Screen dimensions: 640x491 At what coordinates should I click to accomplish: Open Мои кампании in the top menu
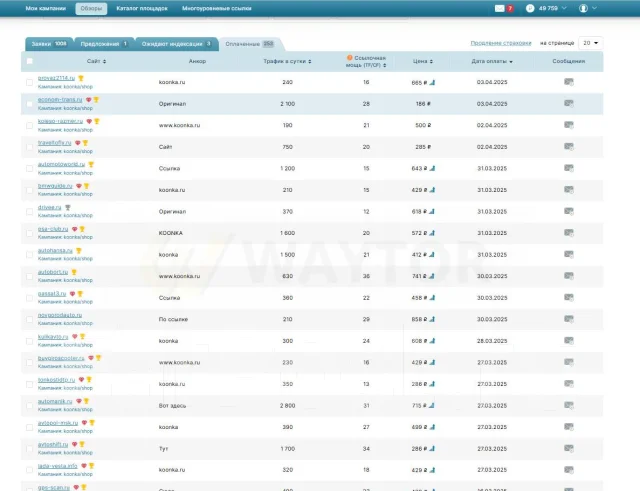coord(46,8)
